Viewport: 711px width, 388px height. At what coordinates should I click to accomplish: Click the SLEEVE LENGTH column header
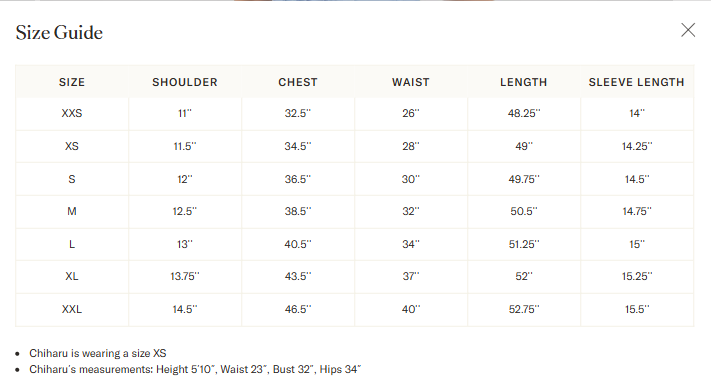click(637, 82)
